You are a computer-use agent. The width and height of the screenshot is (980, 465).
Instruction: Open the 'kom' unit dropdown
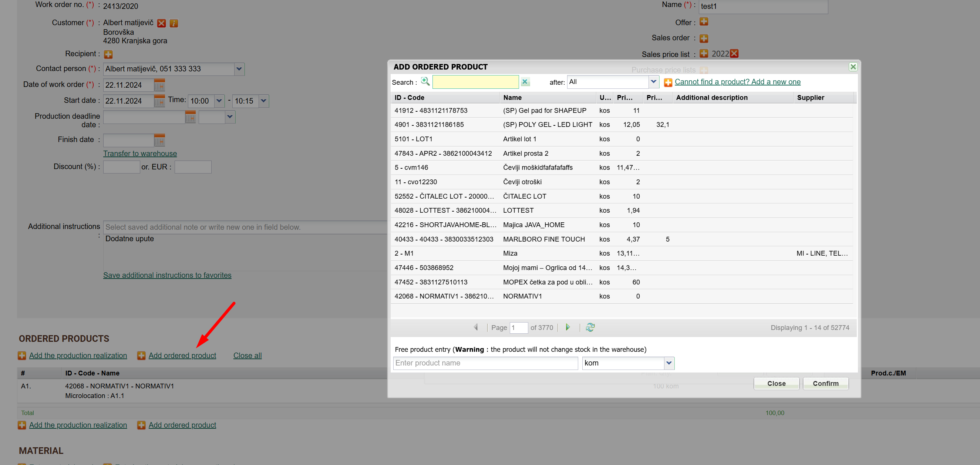(x=669, y=363)
